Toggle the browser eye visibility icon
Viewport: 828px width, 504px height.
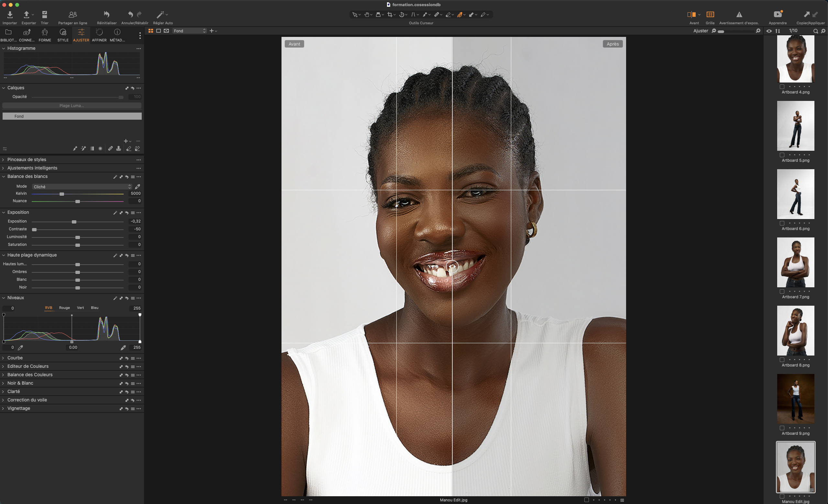(x=769, y=31)
